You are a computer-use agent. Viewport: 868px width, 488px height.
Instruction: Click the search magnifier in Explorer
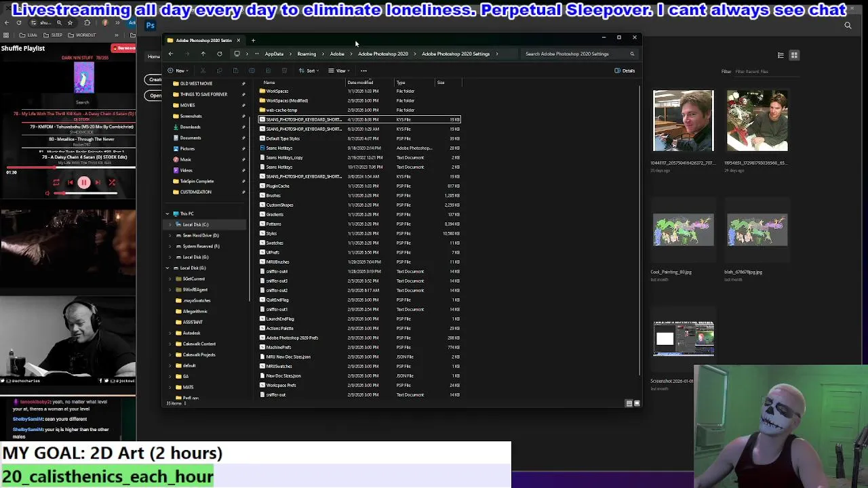pyautogui.click(x=632, y=54)
